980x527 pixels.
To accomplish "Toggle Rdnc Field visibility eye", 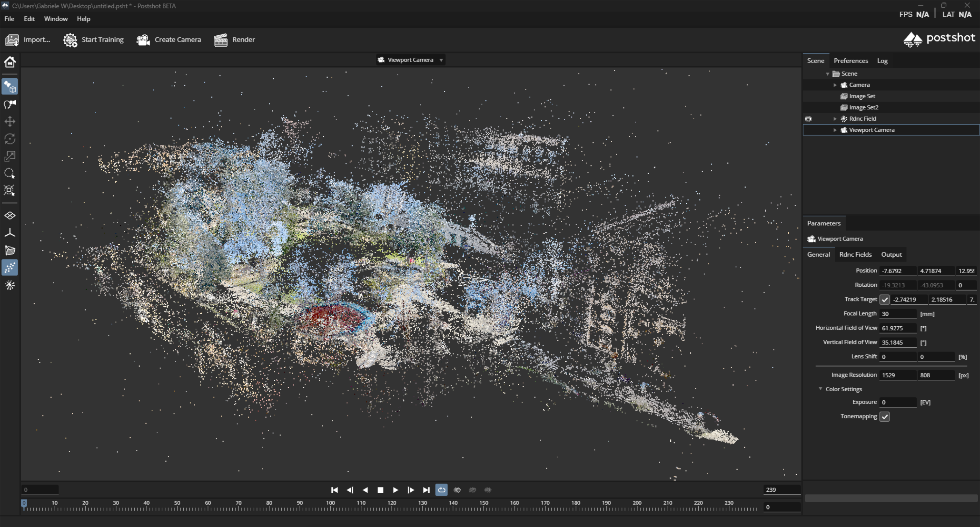I will click(809, 119).
